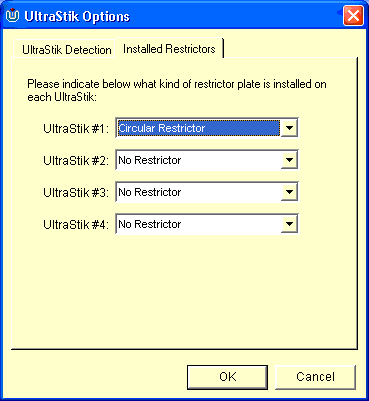Screen dimensions: 369x401
Task: Click the highlighted Circular Restrictor combo field
Action: 199,128
